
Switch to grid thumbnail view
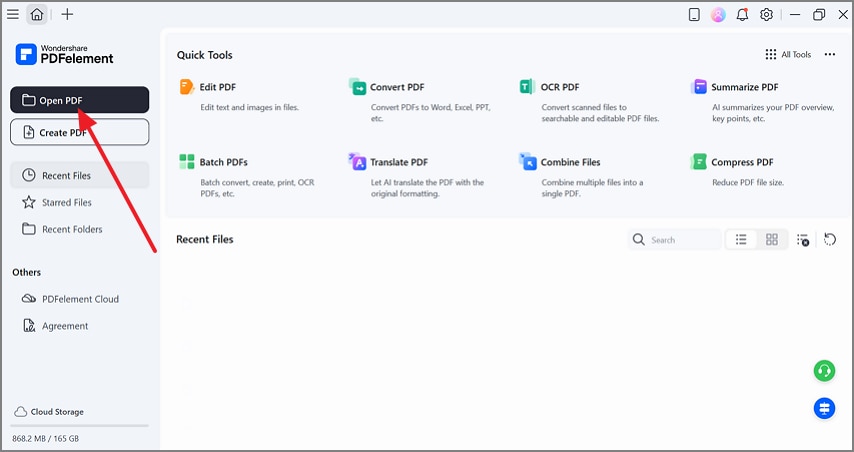click(772, 240)
